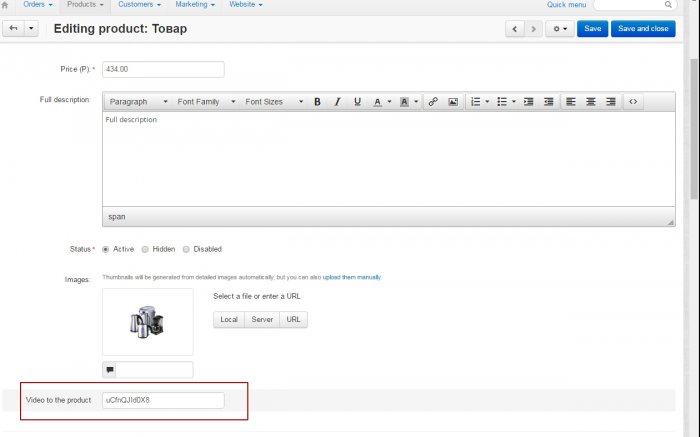Insert or edit link icon

pyautogui.click(x=433, y=102)
